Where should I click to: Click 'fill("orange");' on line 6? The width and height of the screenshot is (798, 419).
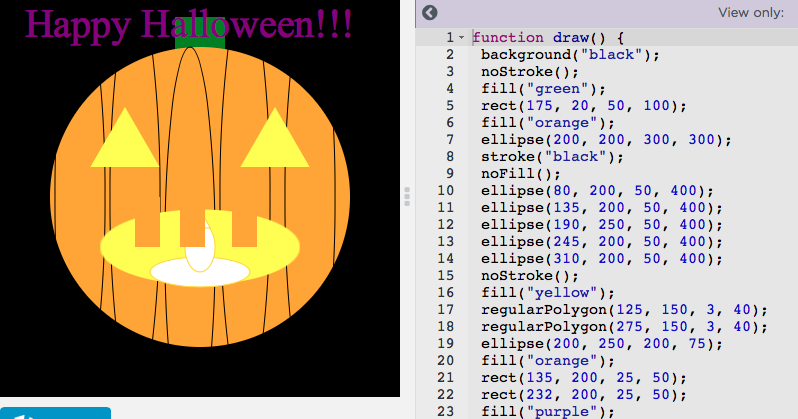pyautogui.click(x=548, y=123)
